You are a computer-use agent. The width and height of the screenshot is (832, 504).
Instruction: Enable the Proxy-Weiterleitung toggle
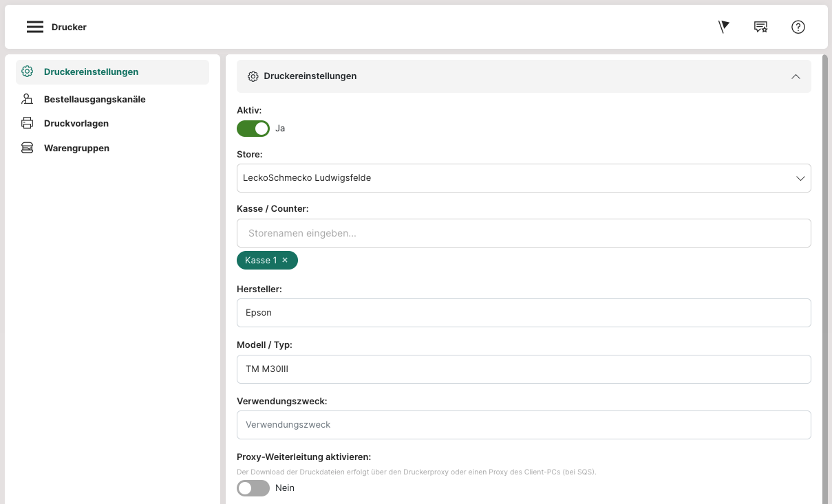coord(253,488)
